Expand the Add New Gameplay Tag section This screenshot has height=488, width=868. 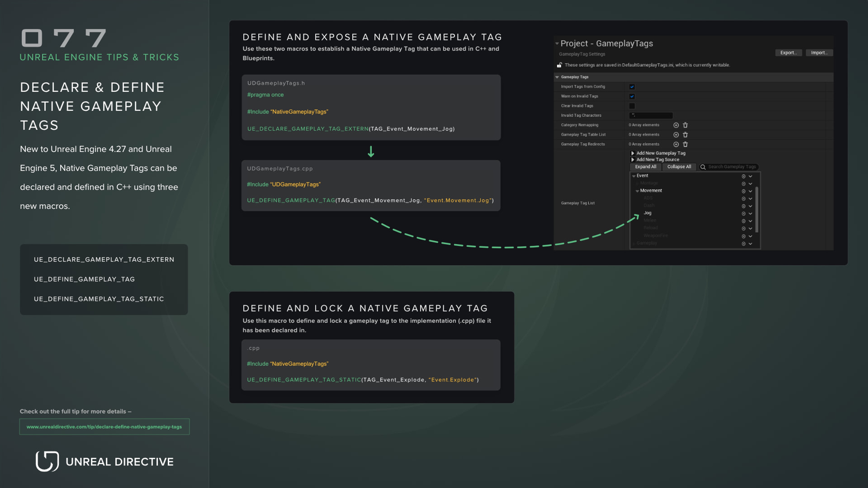click(633, 153)
